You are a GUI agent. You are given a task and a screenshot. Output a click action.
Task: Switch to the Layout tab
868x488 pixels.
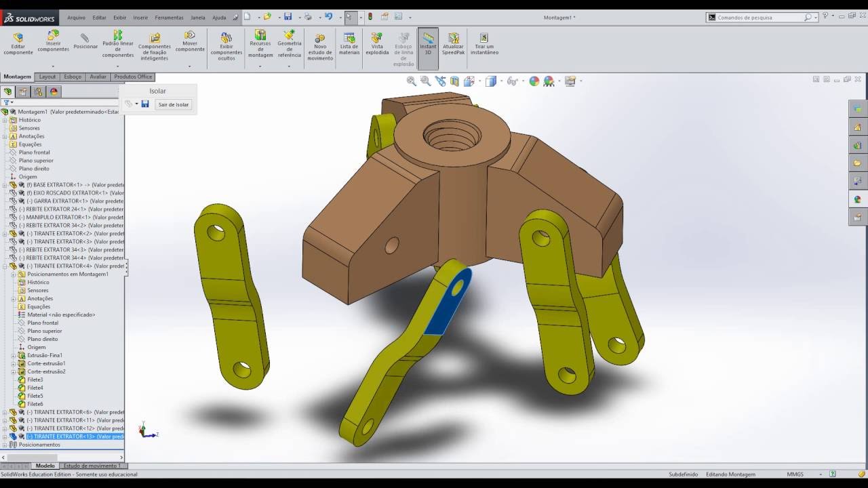pyautogui.click(x=47, y=77)
